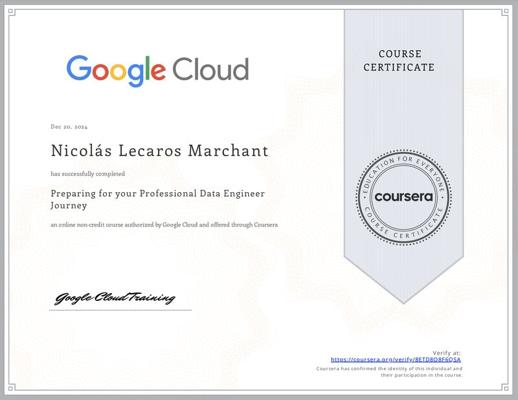Click the Google Cloud Training signature
The height and width of the screenshot is (400, 518).
115,298
